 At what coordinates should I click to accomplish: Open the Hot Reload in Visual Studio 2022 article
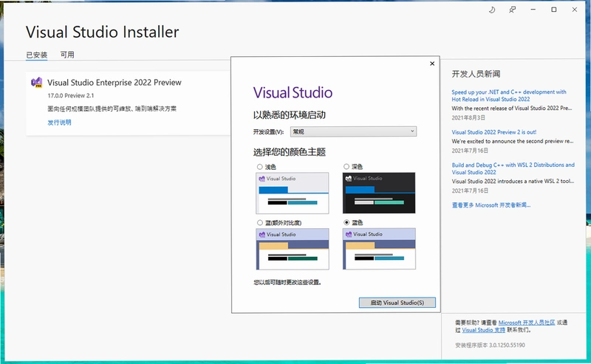tap(509, 96)
